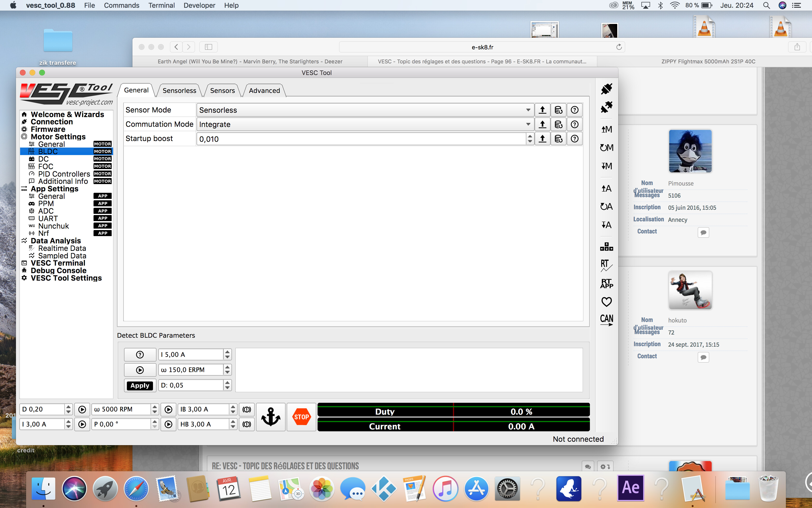812x508 pixels.
Task: Open help for Commutation Mode
Action: point(574,125)
